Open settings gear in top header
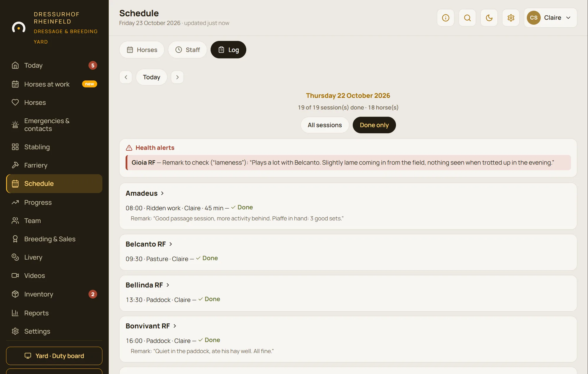Image resolution: width=588 pixels, height=374 pixels. coord(511,18)
